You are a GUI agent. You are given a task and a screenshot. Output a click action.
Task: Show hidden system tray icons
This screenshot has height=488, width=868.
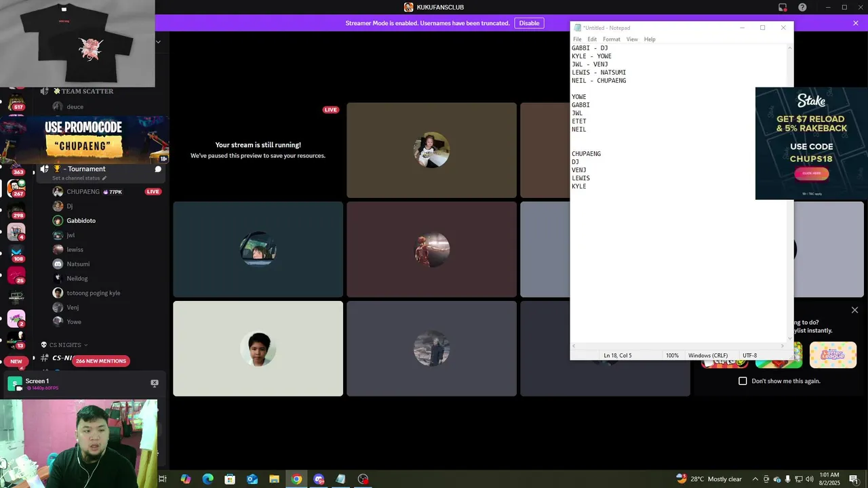pyautogui.click(x=755, y=479)
